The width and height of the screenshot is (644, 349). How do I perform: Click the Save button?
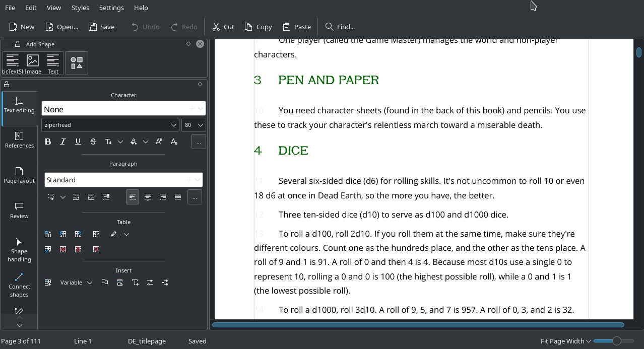(x=101, y=27)
